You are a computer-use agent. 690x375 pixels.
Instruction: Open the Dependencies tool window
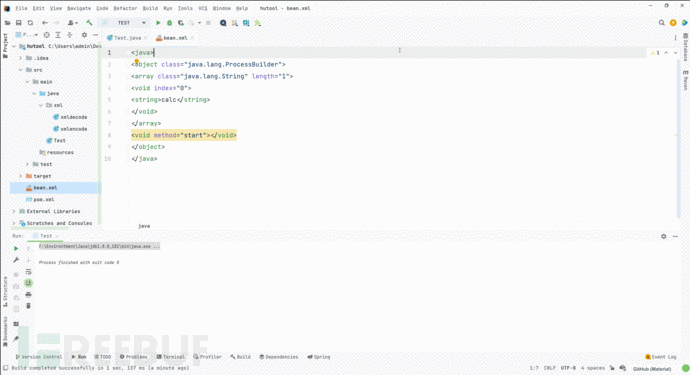pyautogui.click(x=279, y=357)
